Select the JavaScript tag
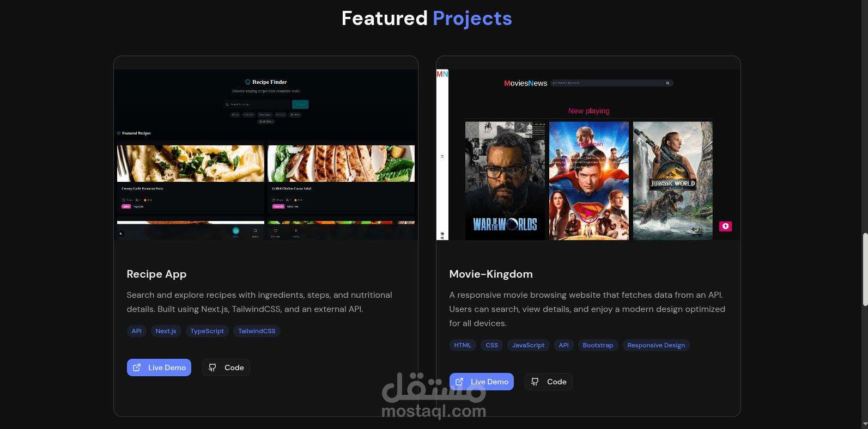 pos(529,345)
